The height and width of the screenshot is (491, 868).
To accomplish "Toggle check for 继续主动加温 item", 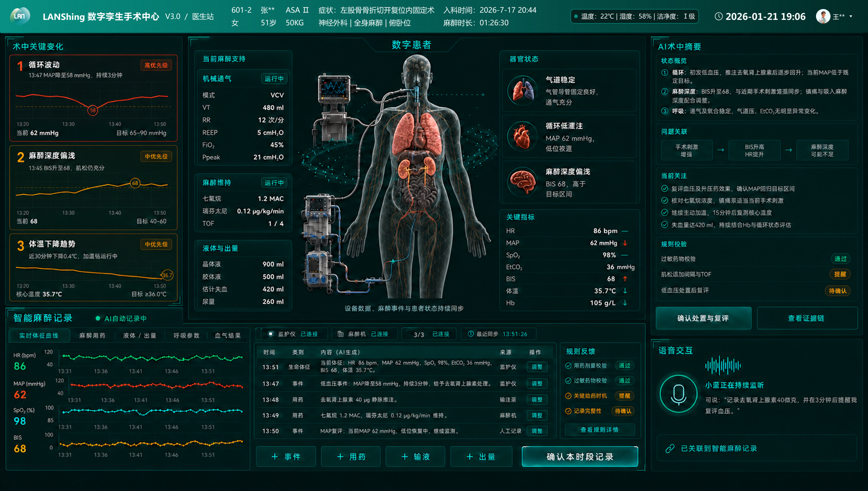I will click(665, 212).
